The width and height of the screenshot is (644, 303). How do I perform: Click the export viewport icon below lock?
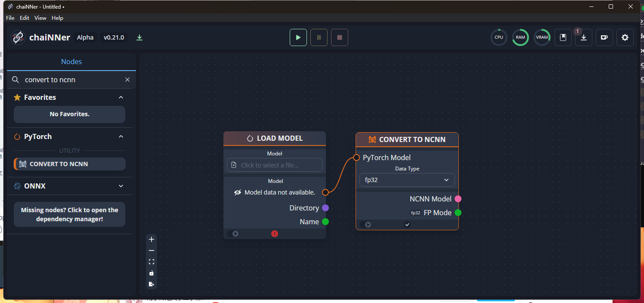(152, 284)
